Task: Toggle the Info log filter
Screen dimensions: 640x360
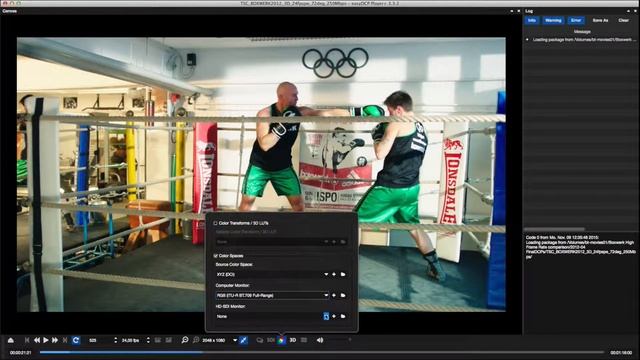Action: (531, 20)
